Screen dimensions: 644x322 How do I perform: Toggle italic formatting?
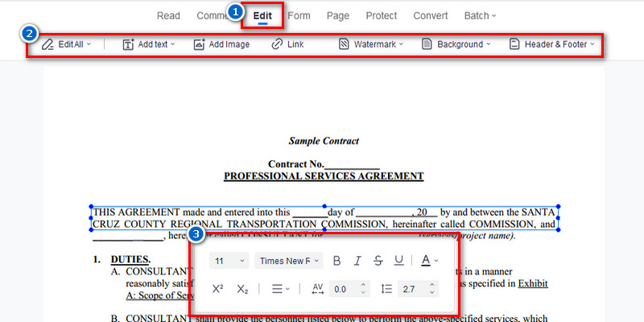point(357,261)
